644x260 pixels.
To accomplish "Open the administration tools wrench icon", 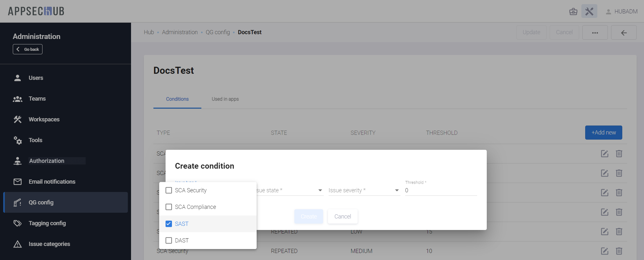I will [589, 11].
